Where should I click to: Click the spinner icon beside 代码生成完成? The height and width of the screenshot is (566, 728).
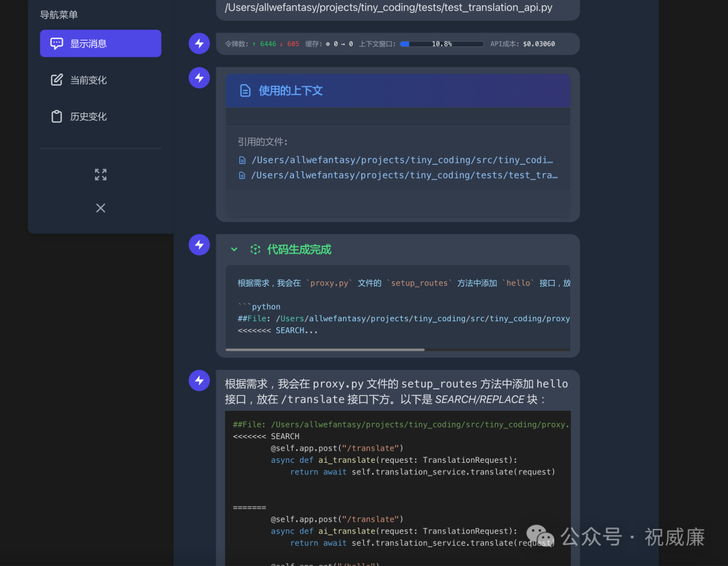pyautogui.click(x=255, y=250)
